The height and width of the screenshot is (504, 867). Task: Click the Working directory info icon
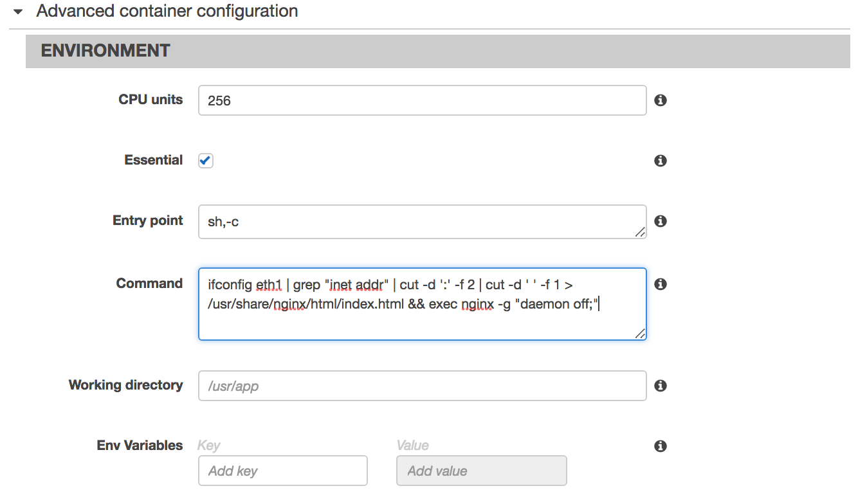pos(660,386)
